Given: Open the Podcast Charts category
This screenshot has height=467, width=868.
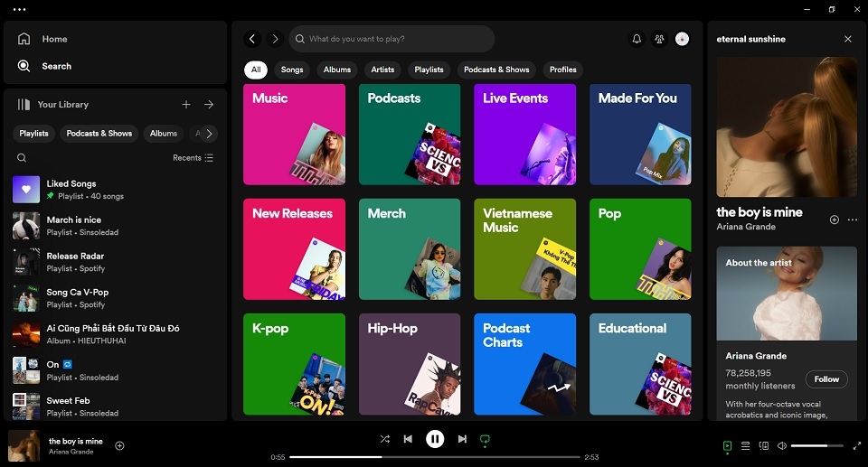Looking at the screenshot, I should pos(524,364).
